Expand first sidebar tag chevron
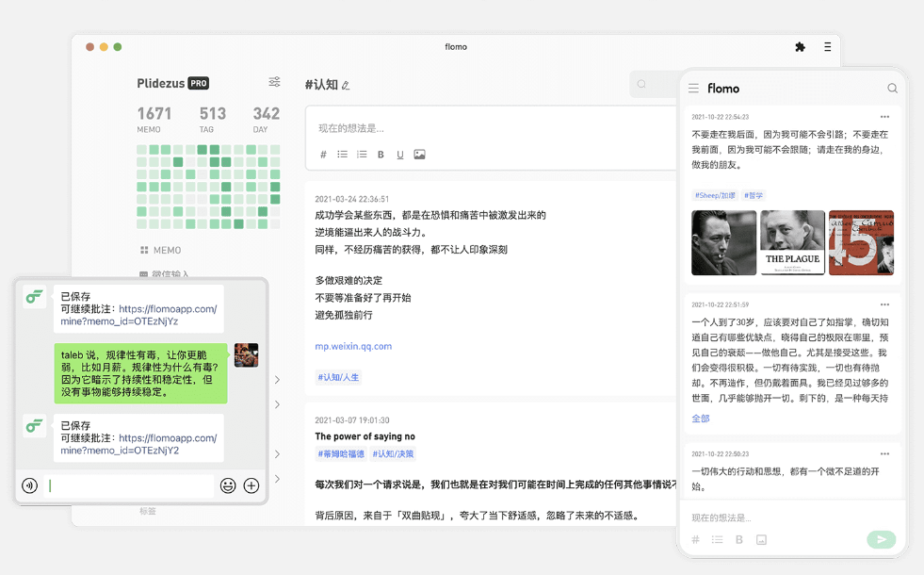The height and width of the screenshot is (575, 924). tap(277, 380)
